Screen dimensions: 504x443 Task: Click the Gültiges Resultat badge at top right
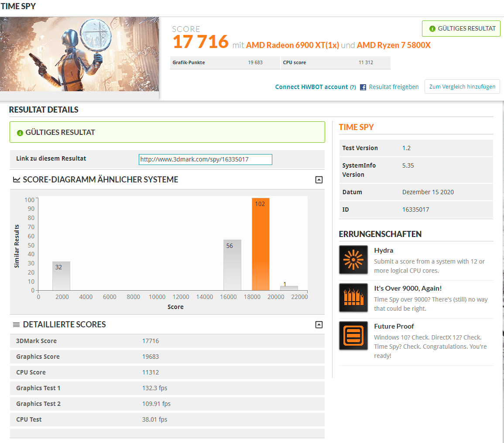point(461,29)
